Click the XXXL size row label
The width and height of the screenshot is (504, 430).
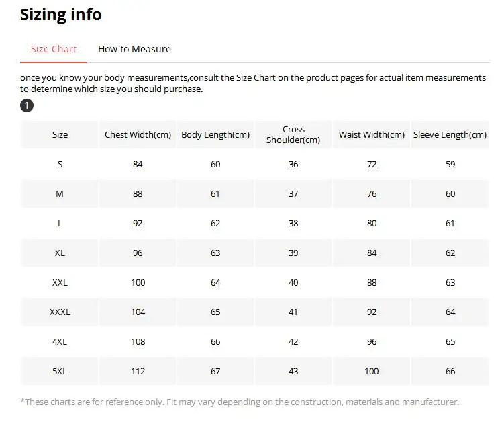coord(60,312)
